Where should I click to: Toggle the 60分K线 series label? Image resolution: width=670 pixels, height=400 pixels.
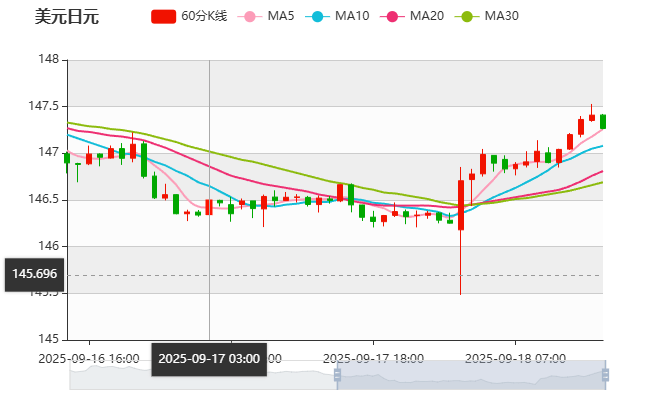point(205,16)
